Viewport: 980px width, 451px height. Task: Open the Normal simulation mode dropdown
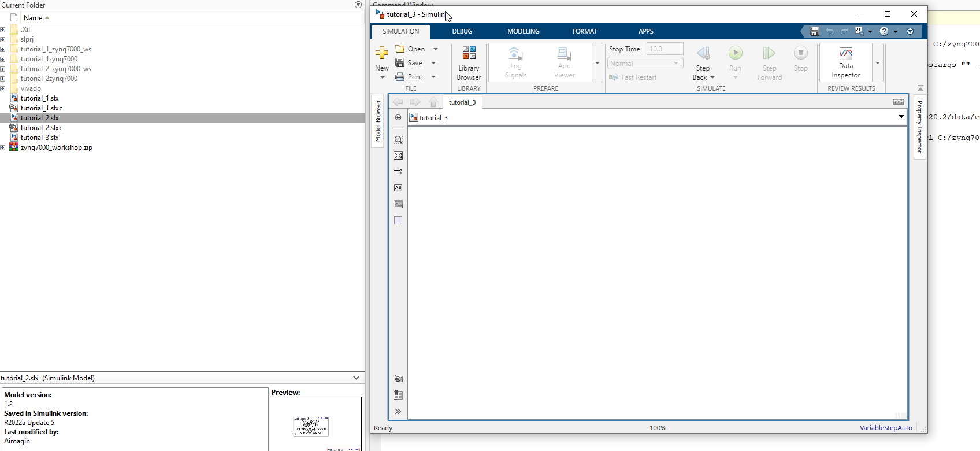click(645, 64)
